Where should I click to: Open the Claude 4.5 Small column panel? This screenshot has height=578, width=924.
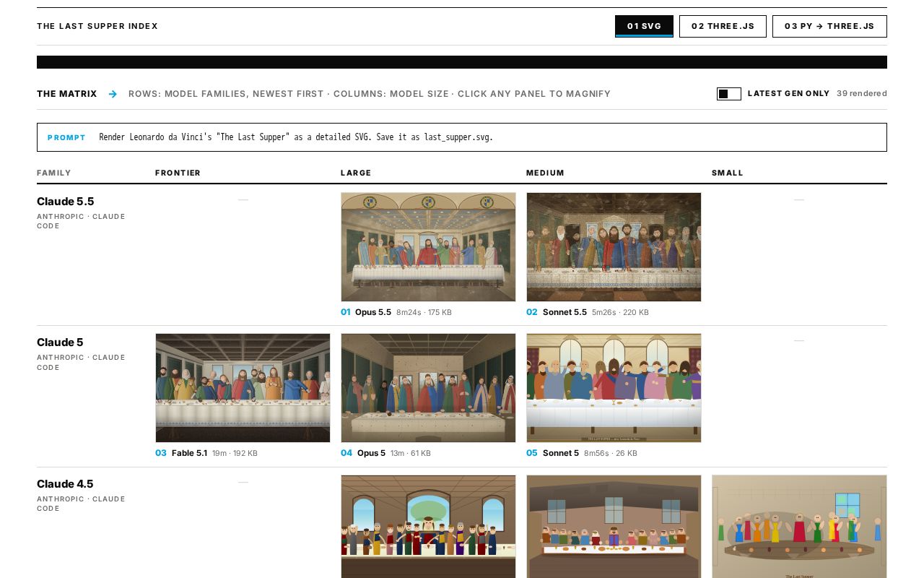799,526
